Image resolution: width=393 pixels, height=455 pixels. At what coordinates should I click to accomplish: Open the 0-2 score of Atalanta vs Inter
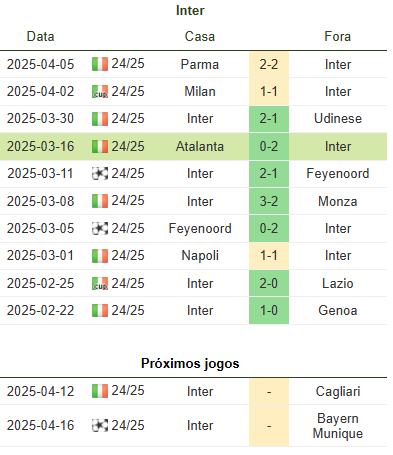coord(269,146)
